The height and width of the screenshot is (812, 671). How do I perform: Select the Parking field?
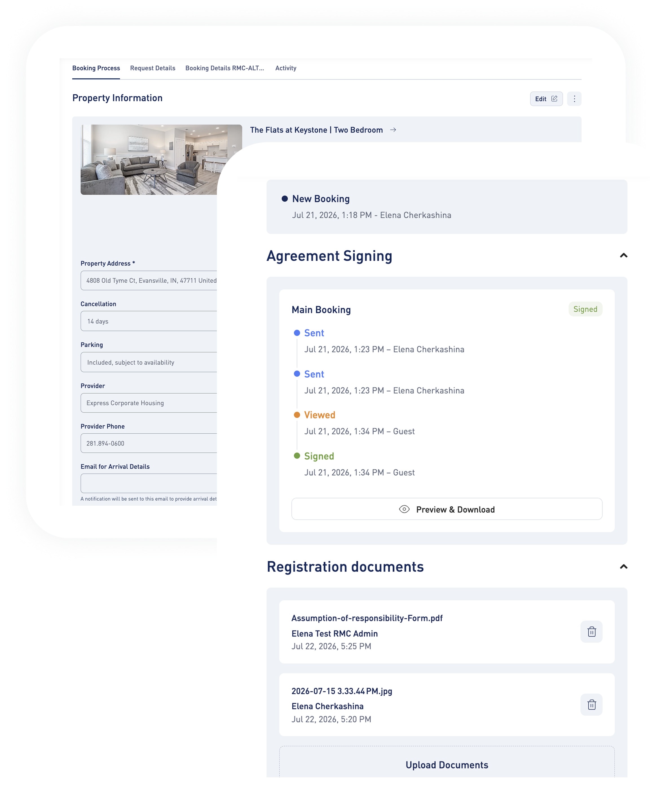(x=149, y=362)
